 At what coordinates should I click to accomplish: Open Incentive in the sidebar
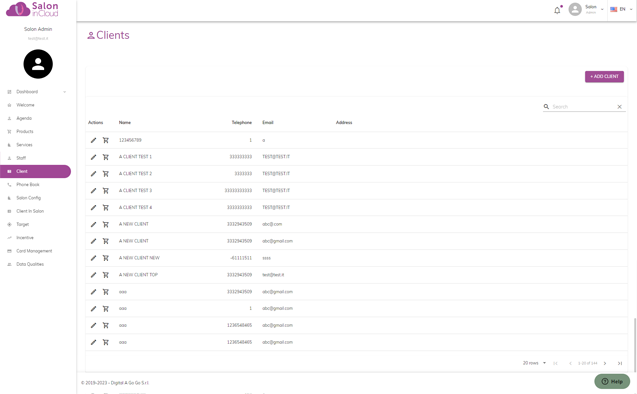point(25,238)
